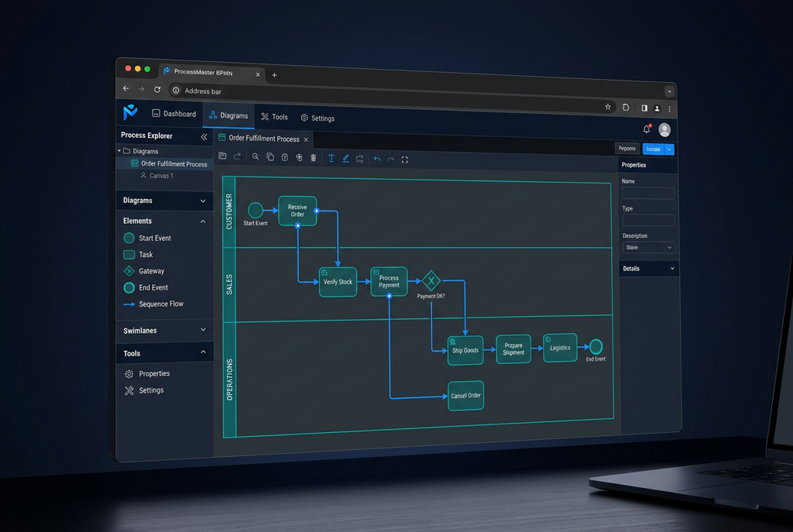The height and width of the screenshot is (532, 793).
Task: Select the Process Payment task node
Action: click(389, 282)
